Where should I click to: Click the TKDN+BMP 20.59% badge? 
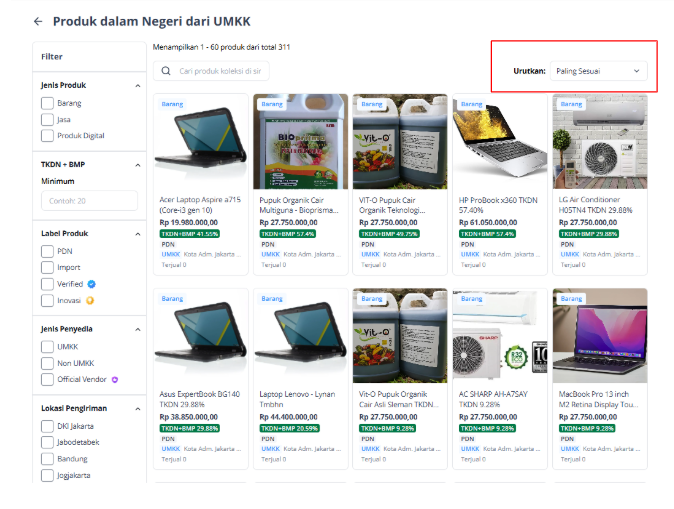coord(289,428)
